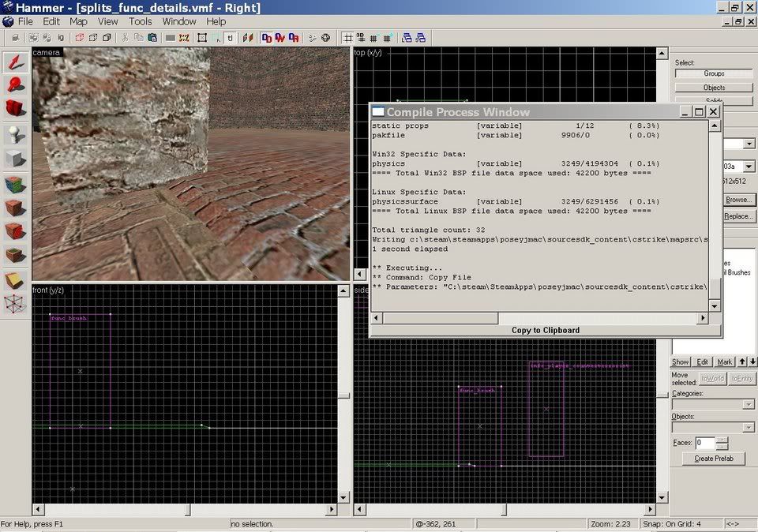Open the texture group dropdown above Browse
The height and width of the screenshot is (532, 758).
tap(749, 144)
